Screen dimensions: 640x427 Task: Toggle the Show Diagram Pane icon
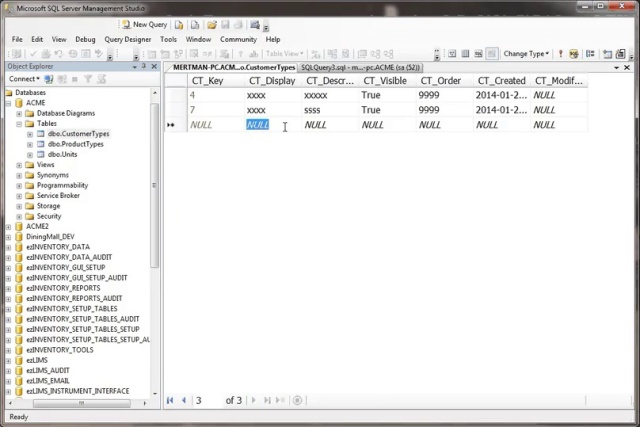click(x=452, y=53)
